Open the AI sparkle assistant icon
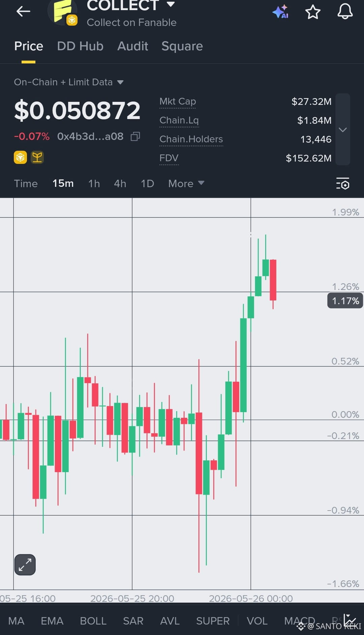364x635 pixels. point(280,11)
